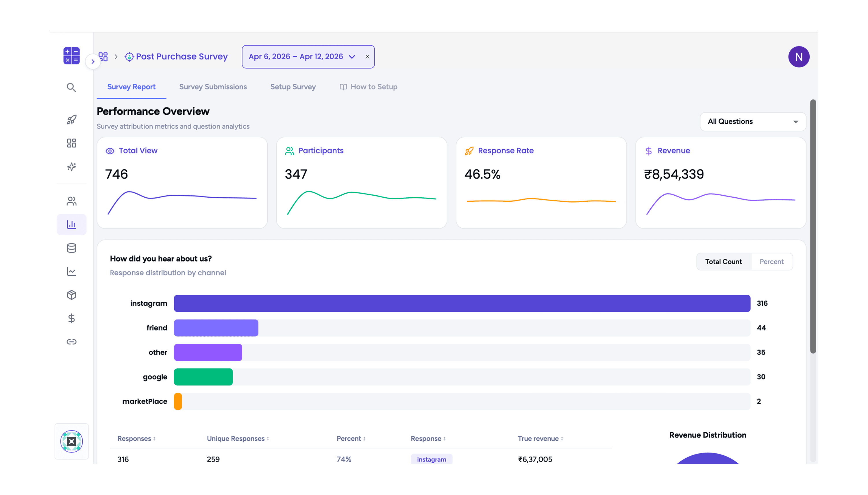
Task: Switch to Setup Survey tab
Action: 293,87
